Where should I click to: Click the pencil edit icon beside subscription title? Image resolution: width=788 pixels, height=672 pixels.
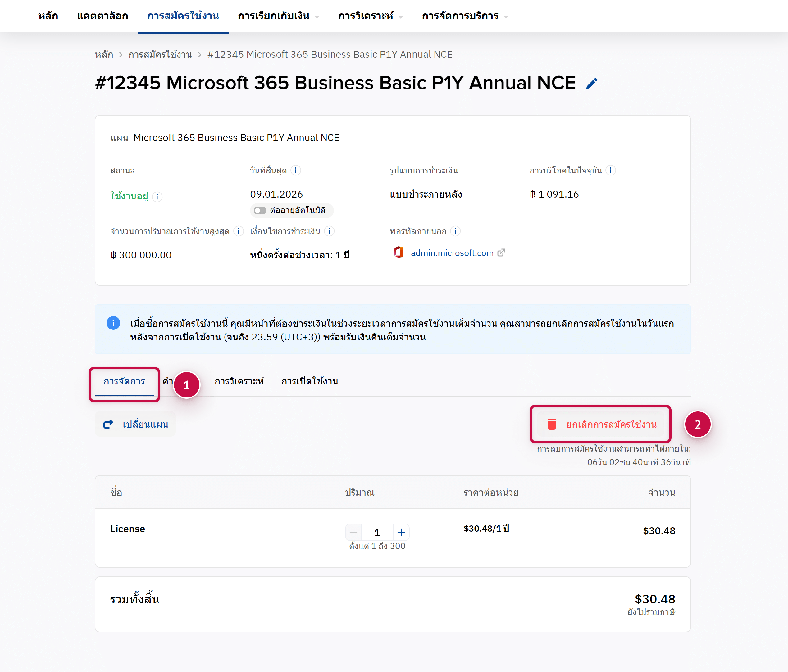click(x=592, y=83)
